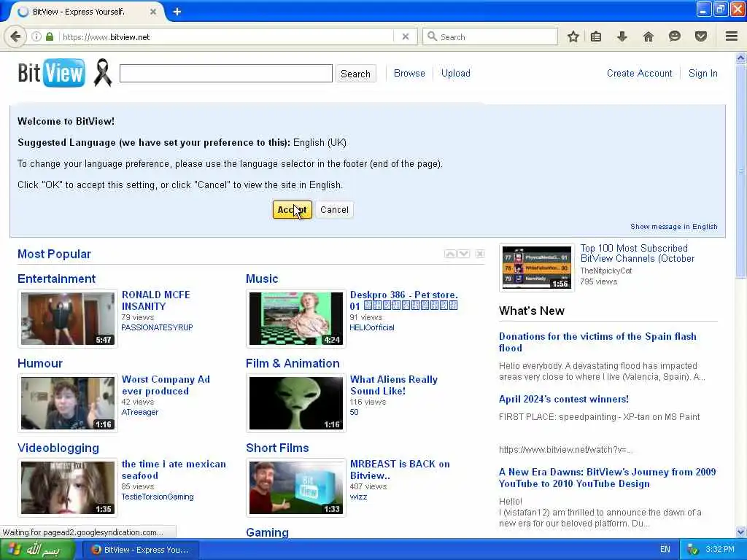Open PASSIONATESYRUP channel link
The image size is (747, 560).
[157, 327]
